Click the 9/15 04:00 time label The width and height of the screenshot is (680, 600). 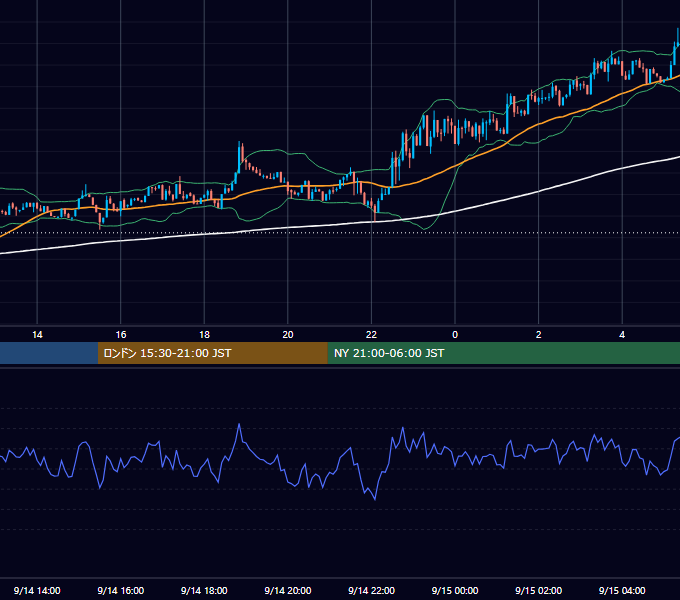tap(622, 590)
